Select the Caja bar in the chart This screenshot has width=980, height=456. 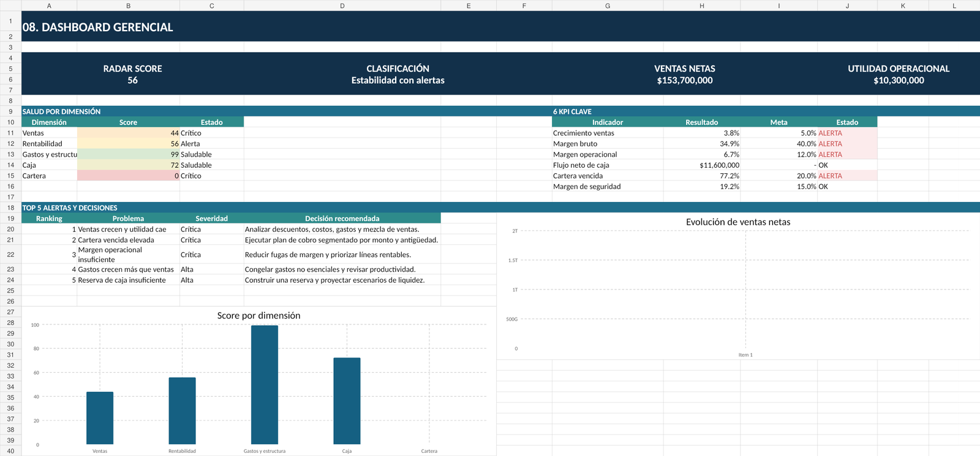[x=347, y=401]
